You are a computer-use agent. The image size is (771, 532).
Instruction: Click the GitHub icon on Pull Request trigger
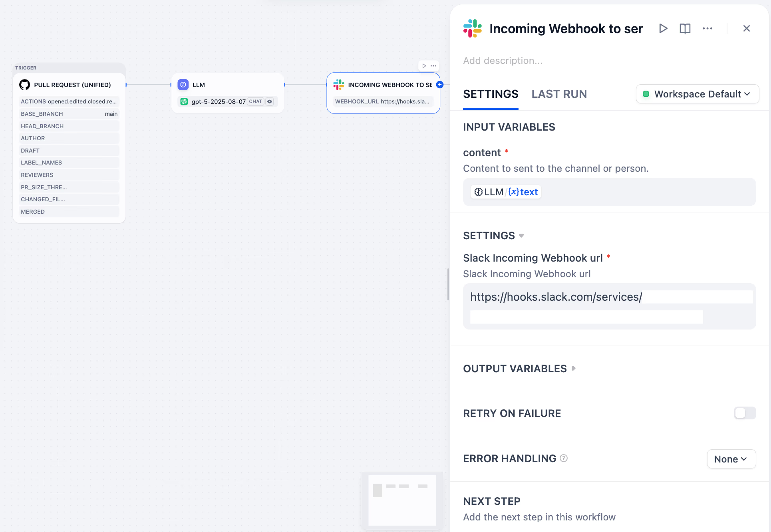tap(25, 85)
